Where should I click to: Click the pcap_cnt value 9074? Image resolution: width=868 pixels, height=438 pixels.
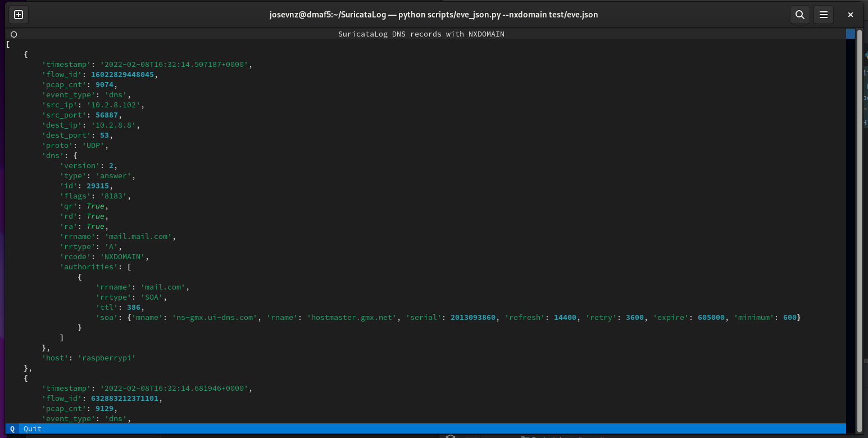[104, 84]
